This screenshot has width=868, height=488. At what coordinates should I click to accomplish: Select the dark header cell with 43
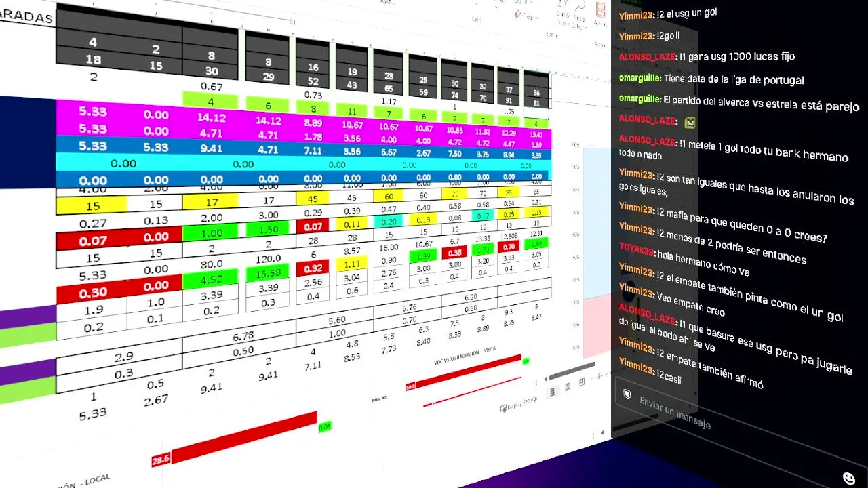click(352, 85)
